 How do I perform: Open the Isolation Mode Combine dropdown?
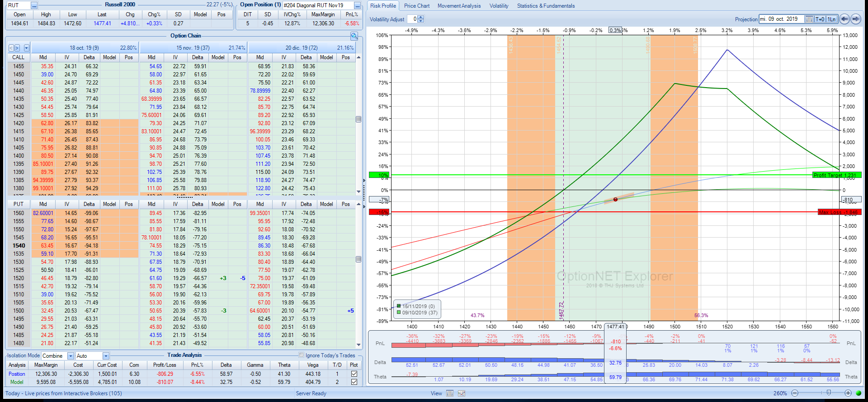pyautogui.click(x=71, y=356)
